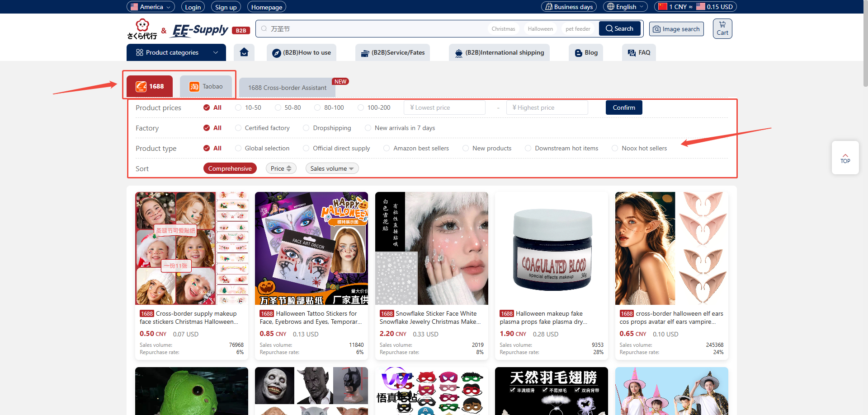This screenshot has height=415, width=868.
Task: Click the camera icon in Image search
Action: pyautogui.click(x=656, y=29)
